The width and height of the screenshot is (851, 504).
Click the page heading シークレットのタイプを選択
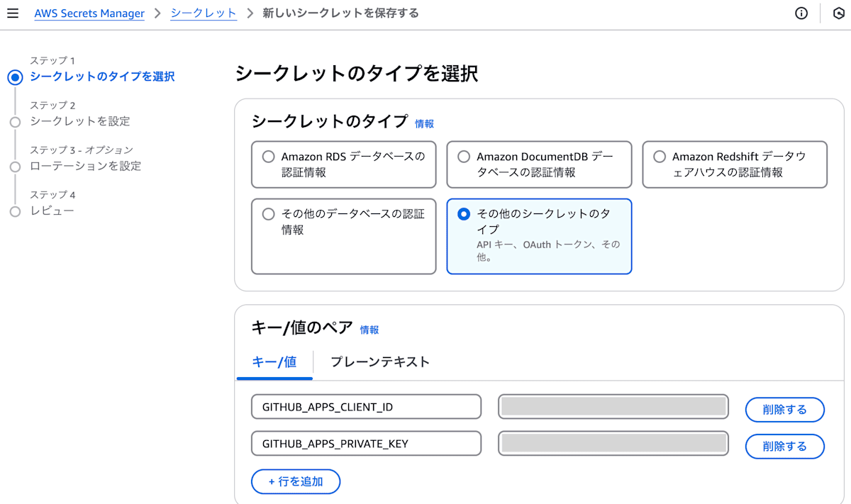pyautogui.click(x=356, y=74)
